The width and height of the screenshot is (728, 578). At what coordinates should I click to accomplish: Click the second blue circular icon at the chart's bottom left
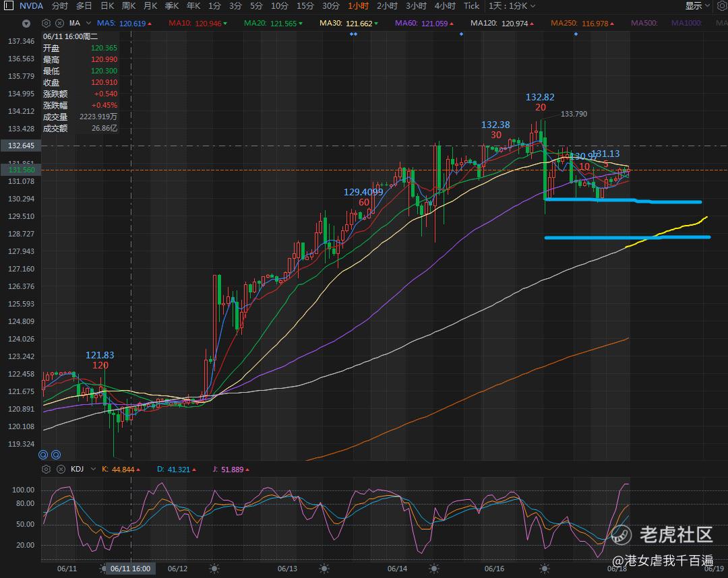point(56,455)
